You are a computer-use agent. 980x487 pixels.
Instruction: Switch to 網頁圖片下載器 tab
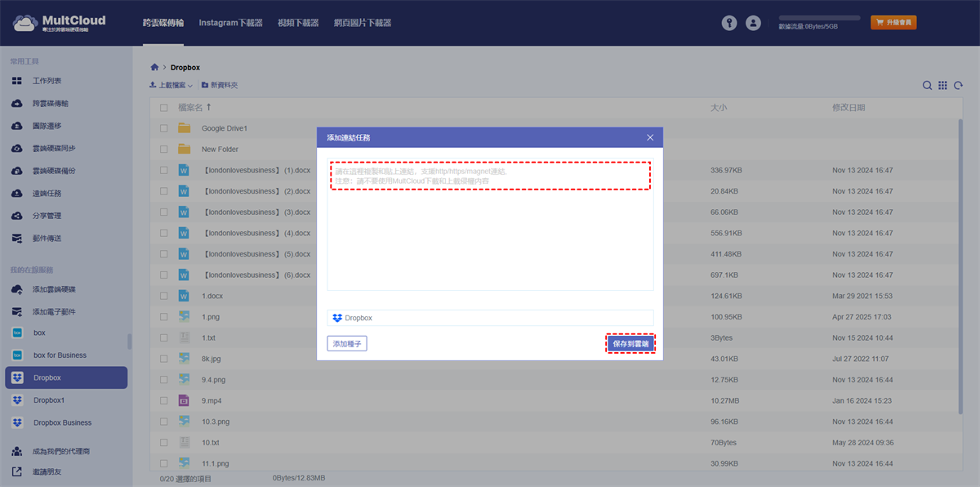pos(362,23)
